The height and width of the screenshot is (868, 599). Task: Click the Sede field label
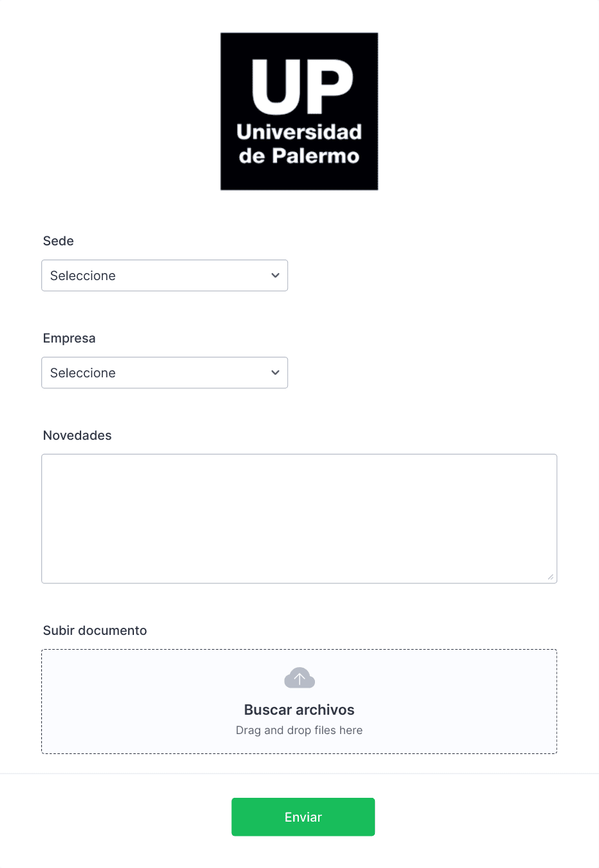click(x=59, y=241)
